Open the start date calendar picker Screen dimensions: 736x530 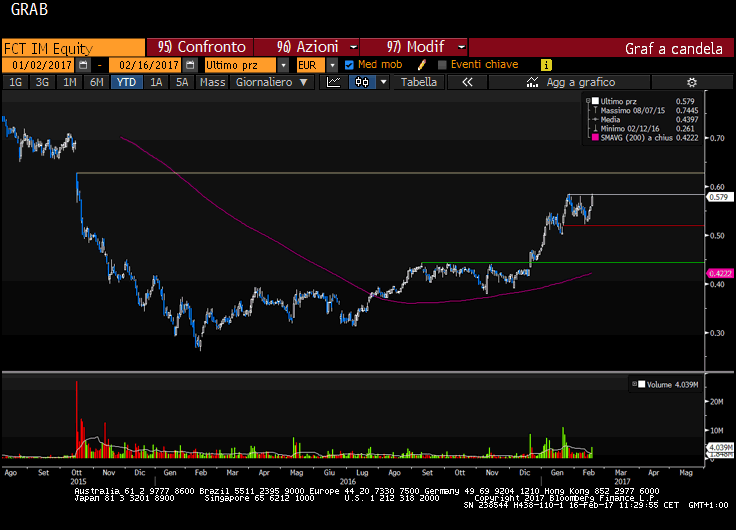pos(83,65)
